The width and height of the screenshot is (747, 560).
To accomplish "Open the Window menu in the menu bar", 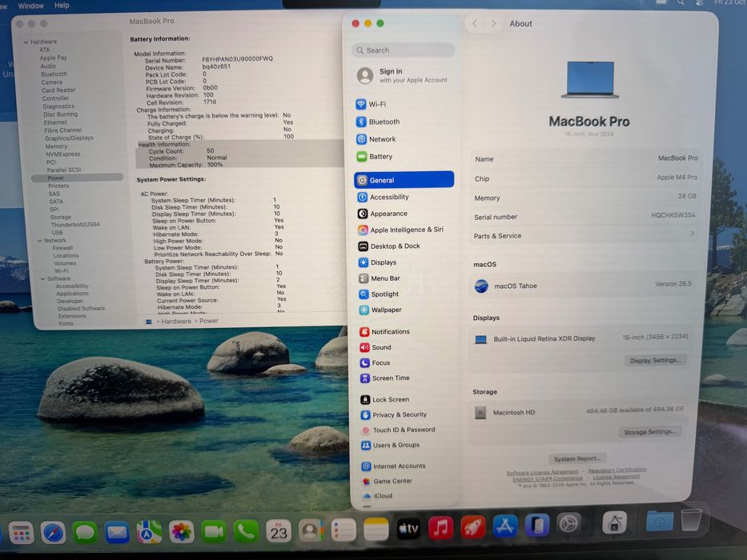I will (30, 6).
